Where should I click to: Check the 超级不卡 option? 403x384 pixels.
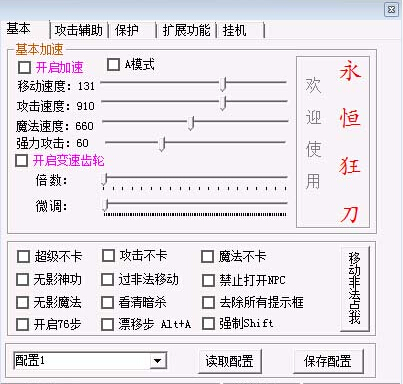(x=23, y=257)
